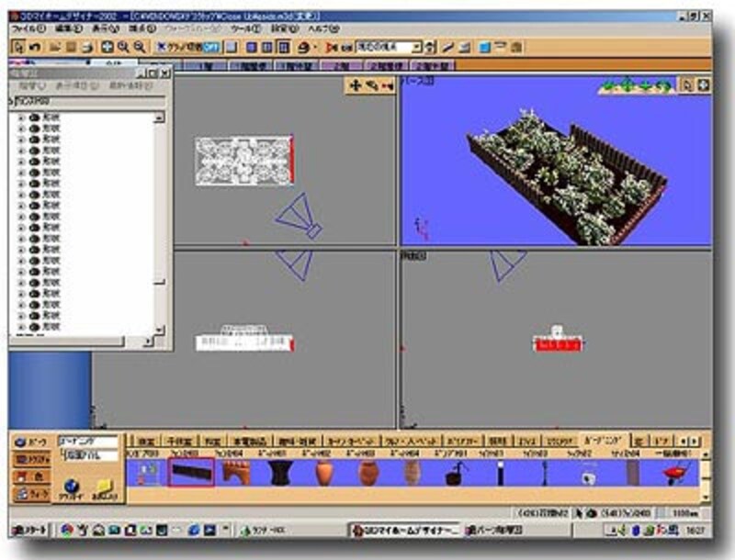Click the zoom in magnifier icon
This screenshot has width=735, height=560.
pyautogui.click(x=123, y=47)
